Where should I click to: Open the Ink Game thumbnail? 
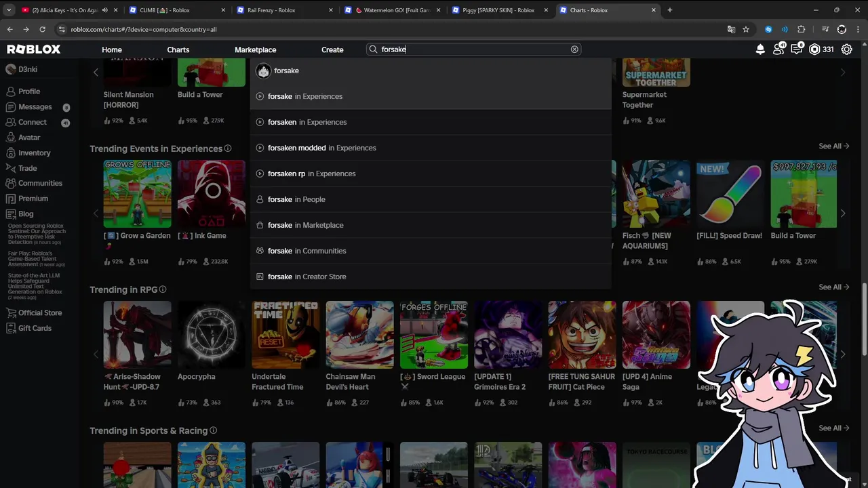tap(212, 194)
